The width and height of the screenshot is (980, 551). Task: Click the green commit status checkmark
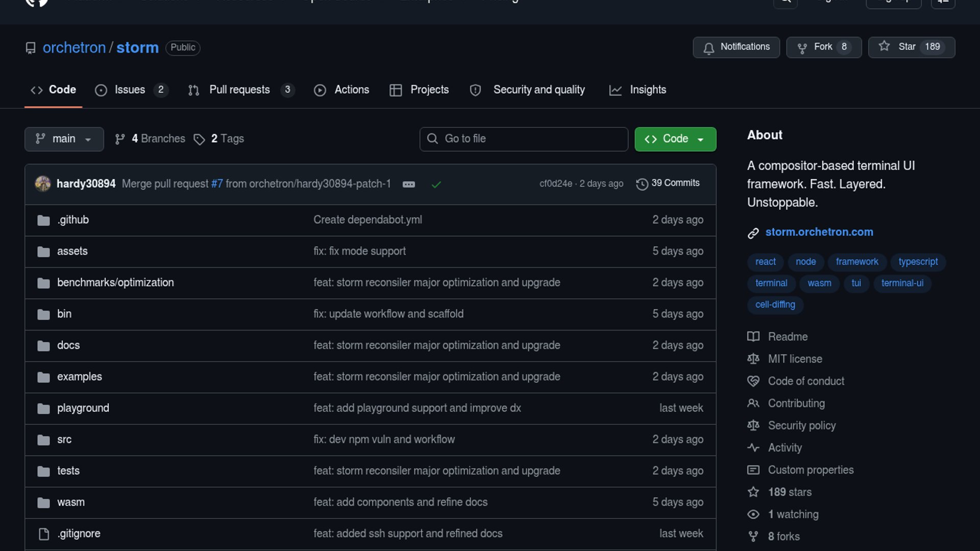[436, 184]
